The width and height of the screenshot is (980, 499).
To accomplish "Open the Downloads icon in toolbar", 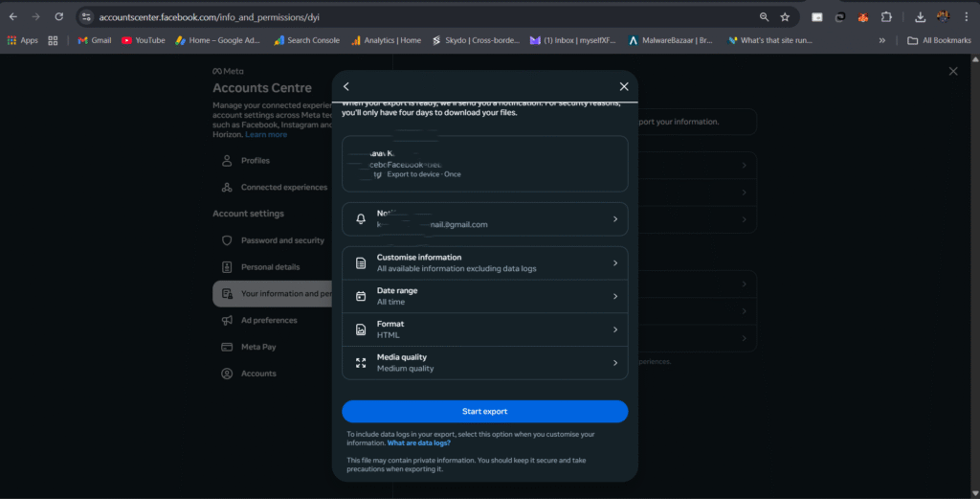I will (x=920, y=17).
